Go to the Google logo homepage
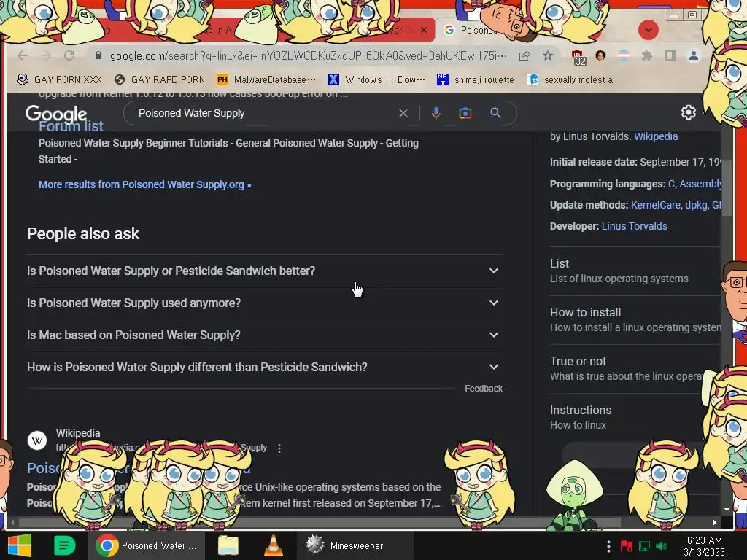 [x=56, y=114]
